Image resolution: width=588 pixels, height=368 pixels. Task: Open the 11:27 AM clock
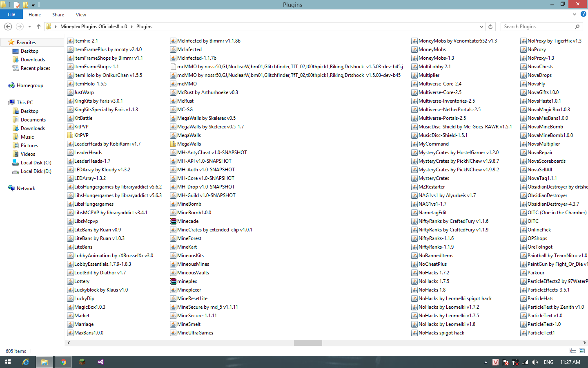pyautogui.click(x=570, y=362)
